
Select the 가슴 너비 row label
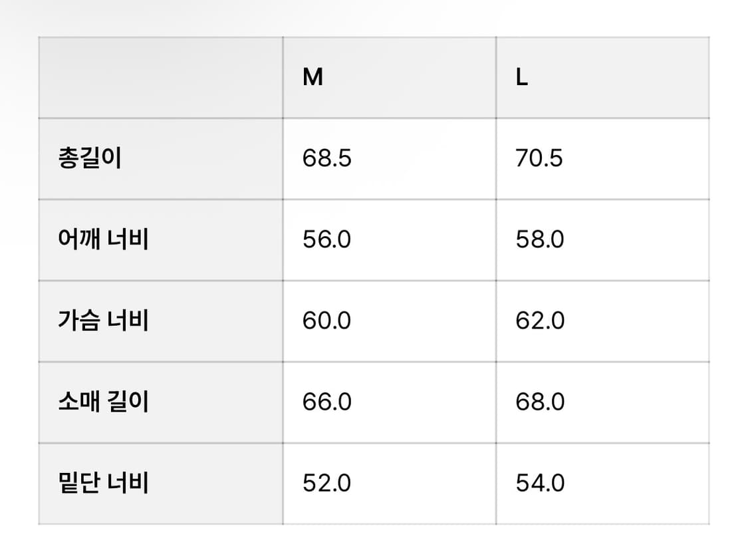pyautogui.click(x=103, y=321)
